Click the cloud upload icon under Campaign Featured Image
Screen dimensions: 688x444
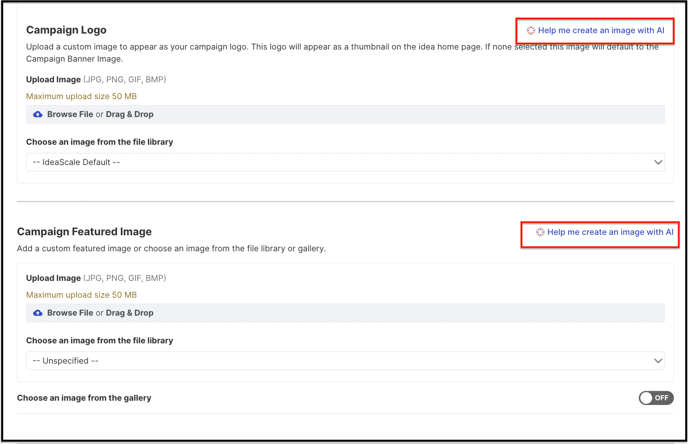coord(38,313)
